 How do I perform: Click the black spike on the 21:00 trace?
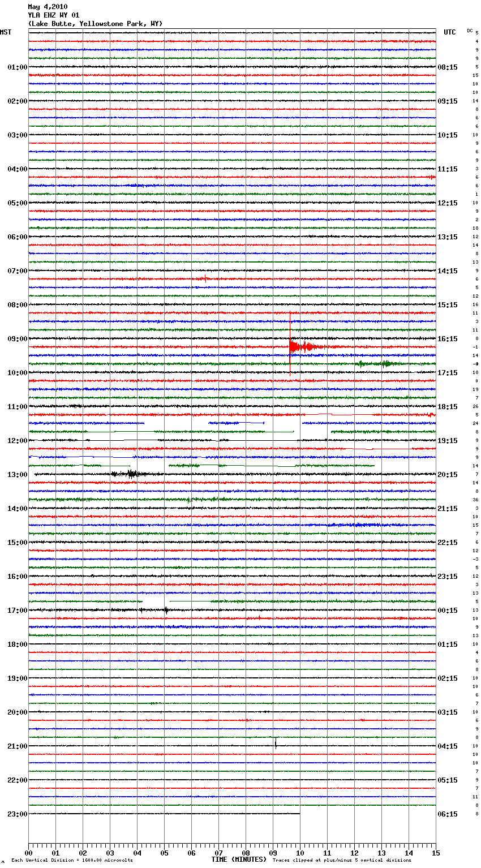tap(276, 744)
